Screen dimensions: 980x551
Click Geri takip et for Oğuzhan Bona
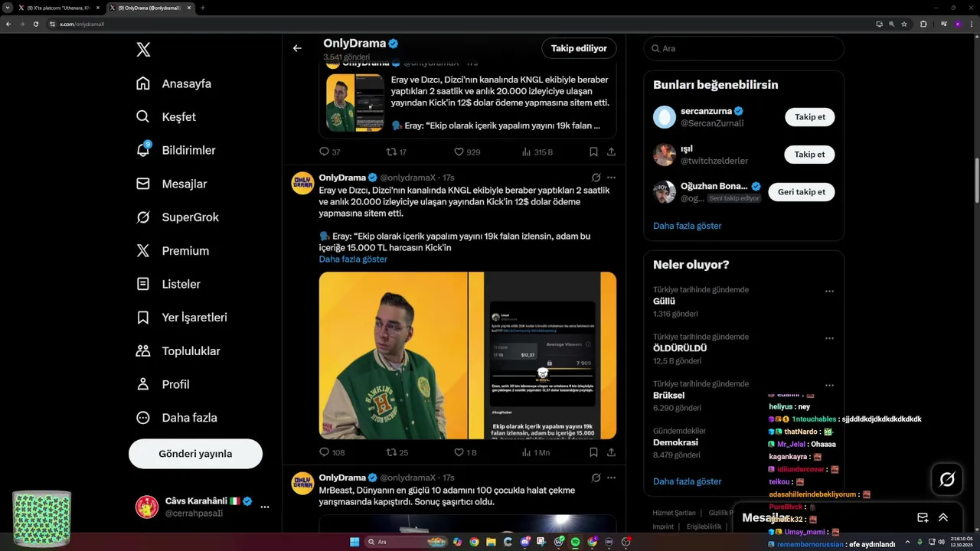[x=802, y=192]
